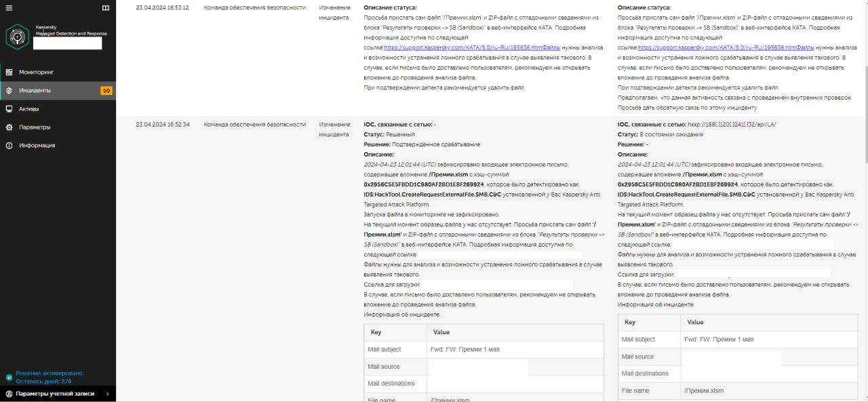Select timestamp 23.04.2024 16:52:34

(x=163, y=125)
